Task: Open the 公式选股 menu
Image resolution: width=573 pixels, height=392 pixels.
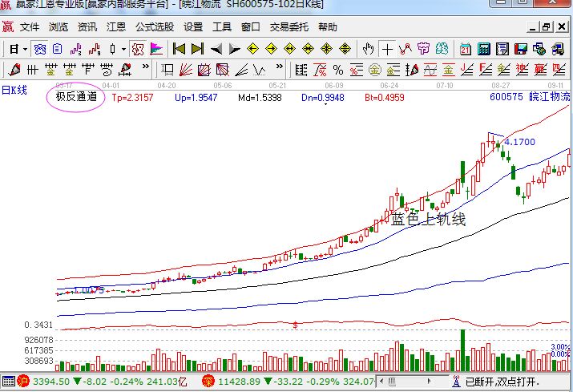Action: [x=154, y=27]
